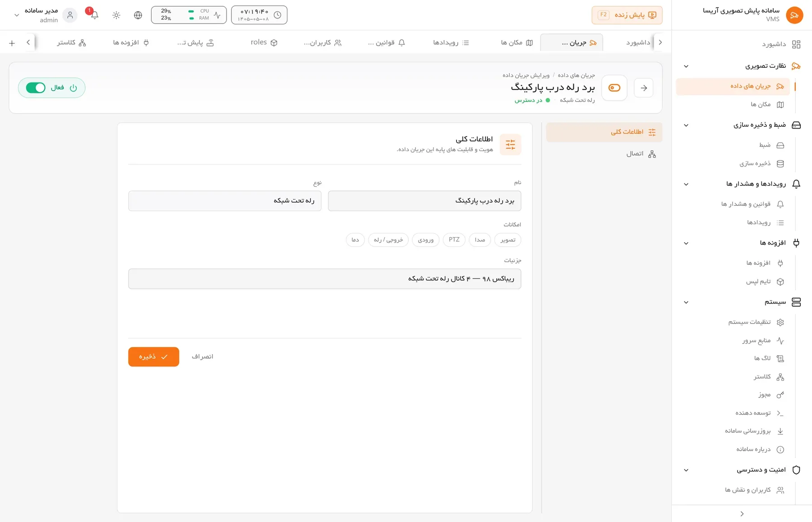Switch to the کاربران tab
The width and height of the screenshot is (812, 522).
point(323,42)
